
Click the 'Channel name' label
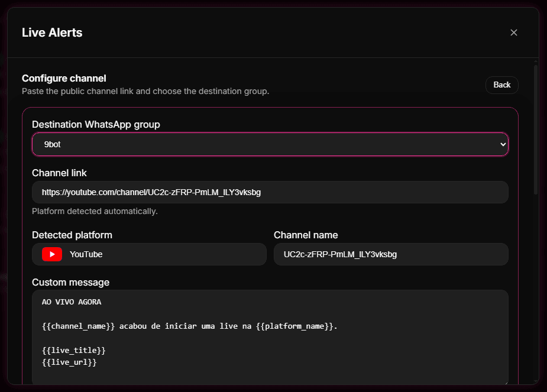[x=306, y=235]
